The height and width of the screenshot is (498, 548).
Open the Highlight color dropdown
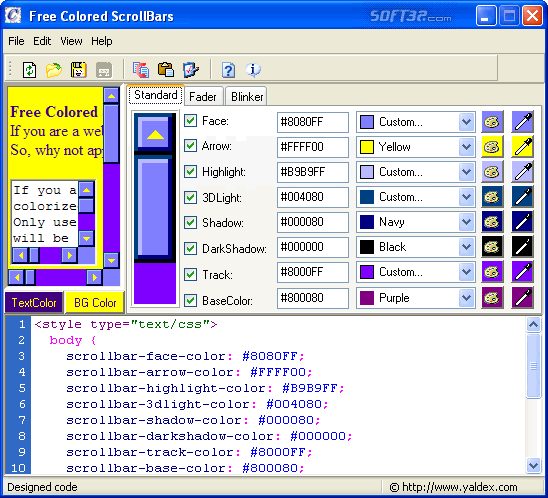coord(466,172)
